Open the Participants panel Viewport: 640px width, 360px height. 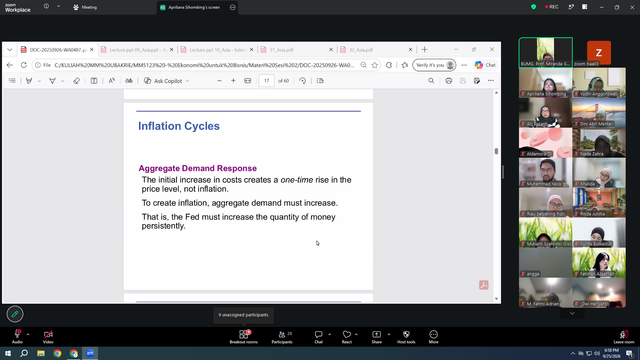coord(282,337)
